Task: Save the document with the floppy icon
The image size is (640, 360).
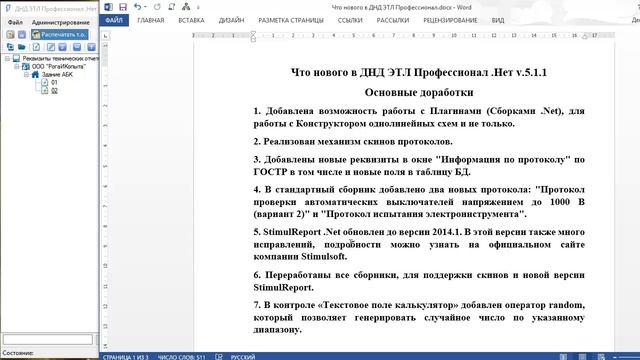Action: pyautogui.click(x=123, y=7)
